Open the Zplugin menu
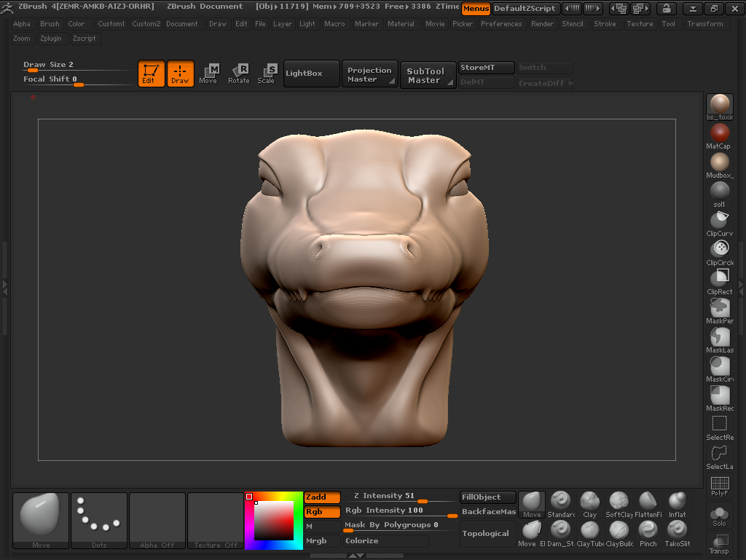This screenshot has width=746, height=560. (x=51, y=39)
